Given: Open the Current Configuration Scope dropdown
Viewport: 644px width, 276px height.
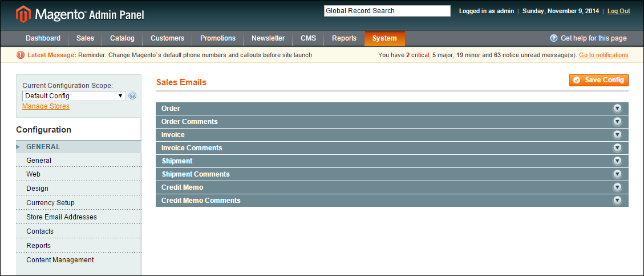Looking at the screenshot, I should [x=74, y=96].
